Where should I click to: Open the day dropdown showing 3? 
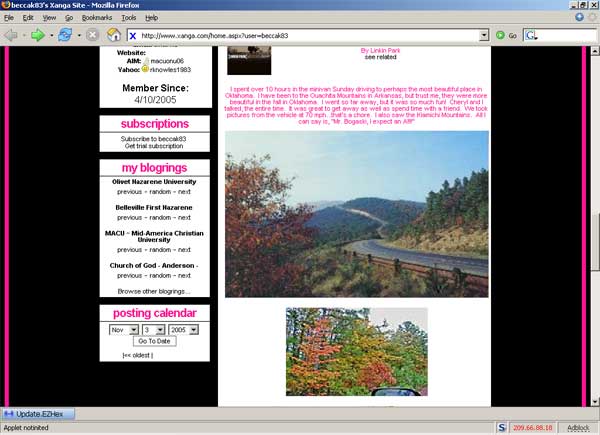[x=152, y=329]
